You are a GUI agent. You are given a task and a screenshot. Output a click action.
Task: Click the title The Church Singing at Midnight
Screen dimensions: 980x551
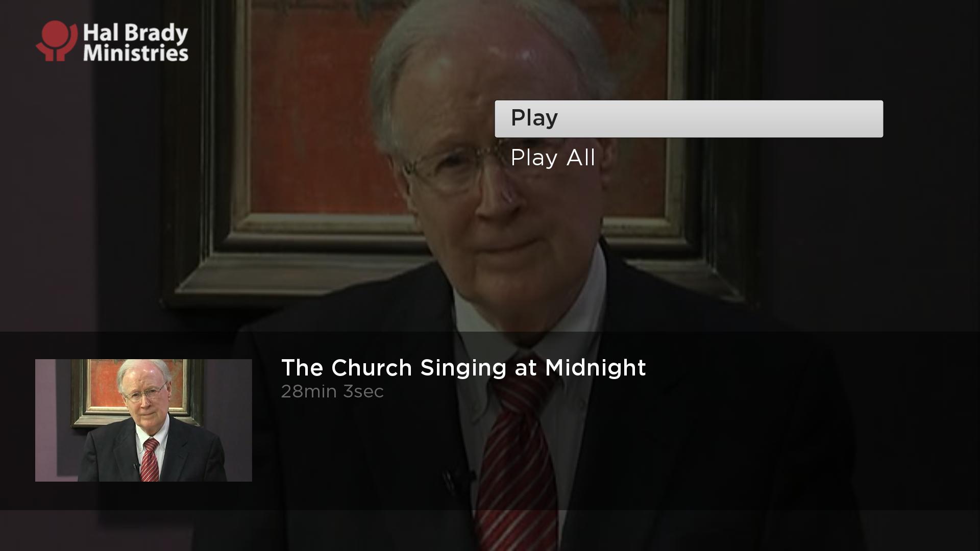pyautogui.click(x=463, y=367)
